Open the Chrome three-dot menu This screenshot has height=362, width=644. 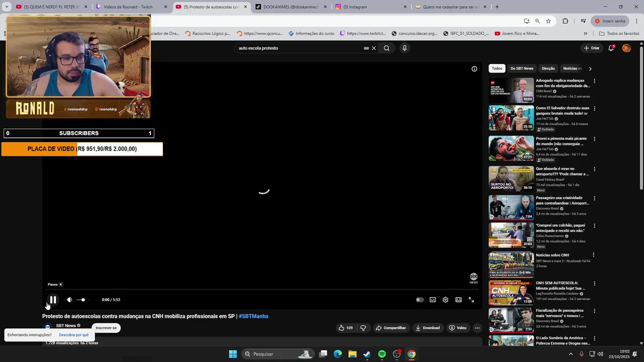click(x=637, y=21)
